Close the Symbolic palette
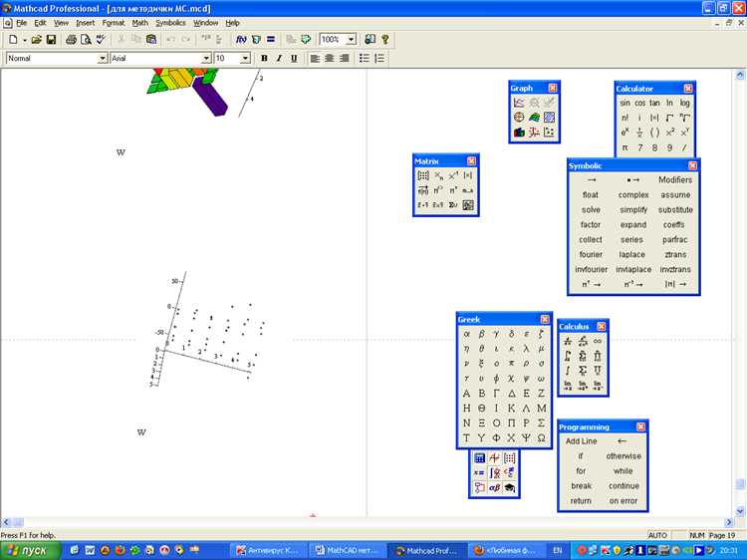Image resolution: width=747 pixels, height=560 pixels. [692, 165]
